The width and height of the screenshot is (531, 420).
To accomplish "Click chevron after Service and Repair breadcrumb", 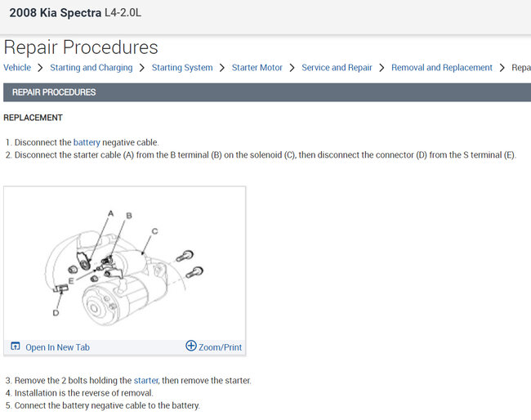I will 382,68.
